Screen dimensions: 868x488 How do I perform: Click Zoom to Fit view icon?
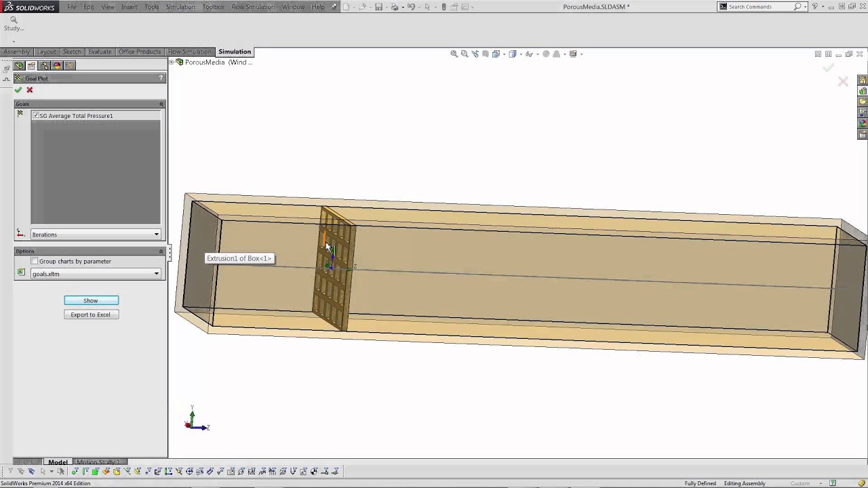454,54
